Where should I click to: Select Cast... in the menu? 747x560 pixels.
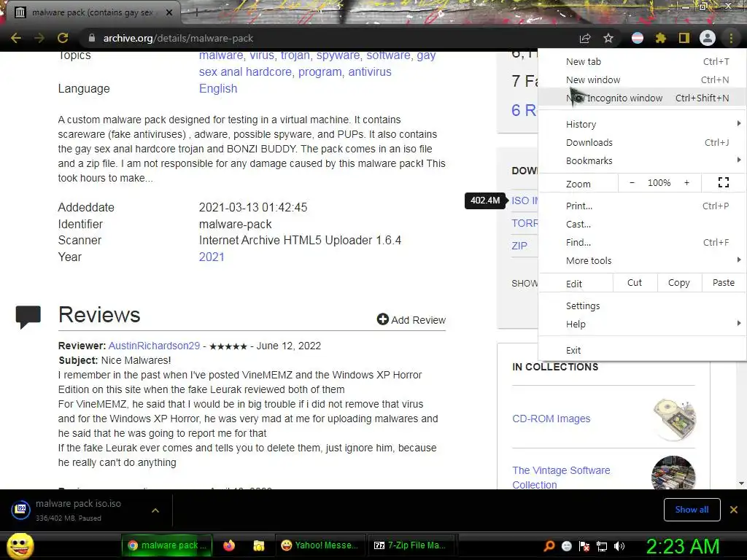[642, 224]
